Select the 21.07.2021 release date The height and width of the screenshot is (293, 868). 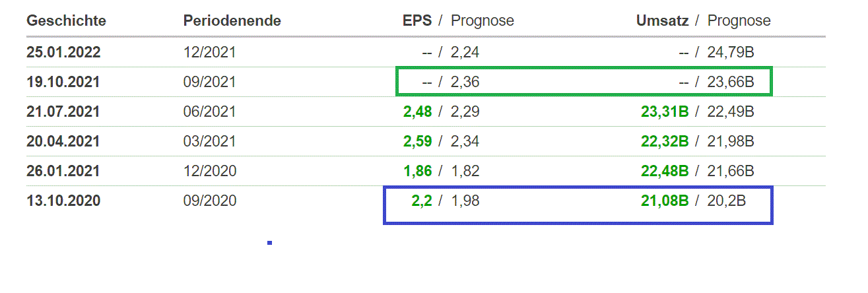pyautogui.click(x=63, y=112)
